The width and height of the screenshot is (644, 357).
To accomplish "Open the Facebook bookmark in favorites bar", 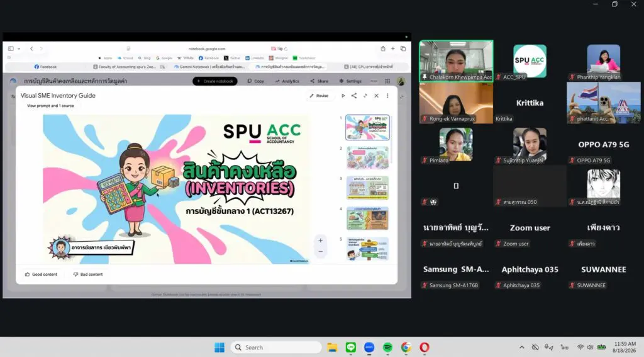I will click(x=209, y=58).
